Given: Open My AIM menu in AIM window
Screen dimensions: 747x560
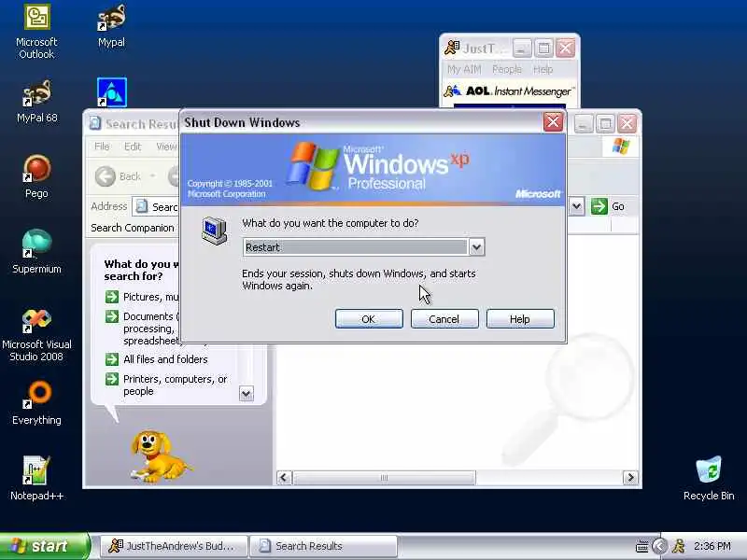Looking at the screenshot, I should click(464, 69).
